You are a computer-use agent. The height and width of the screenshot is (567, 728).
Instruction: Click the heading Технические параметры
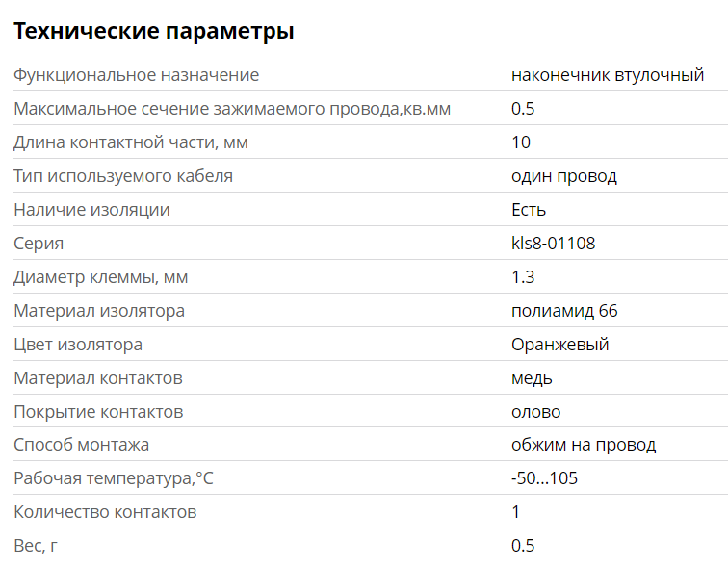(154, 31)
